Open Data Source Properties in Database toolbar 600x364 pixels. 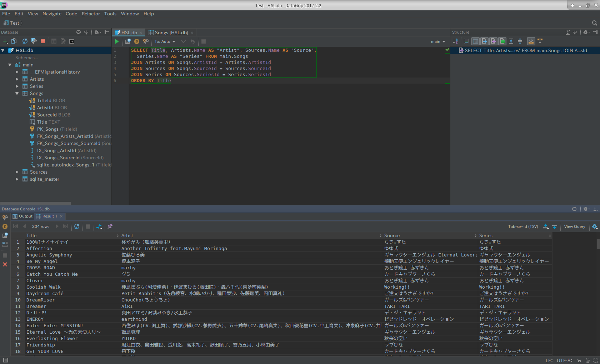pyautogui.click(x=34, y=41)
